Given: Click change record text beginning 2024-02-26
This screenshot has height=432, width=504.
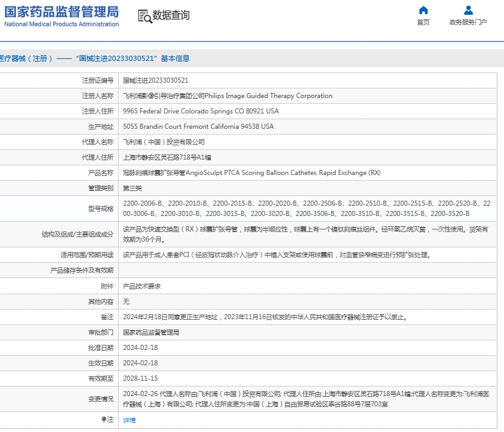Looking at the screenshot, I should tap(306, 399).
